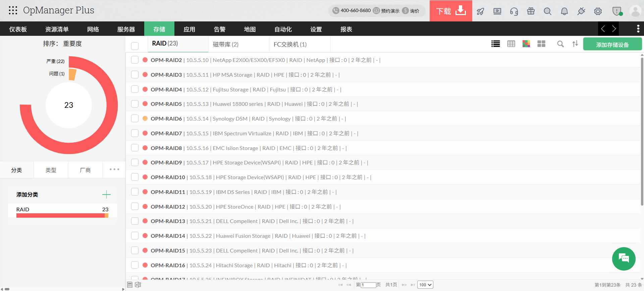Switch to the 磁带库 (2) tab

tap(225, 44)
